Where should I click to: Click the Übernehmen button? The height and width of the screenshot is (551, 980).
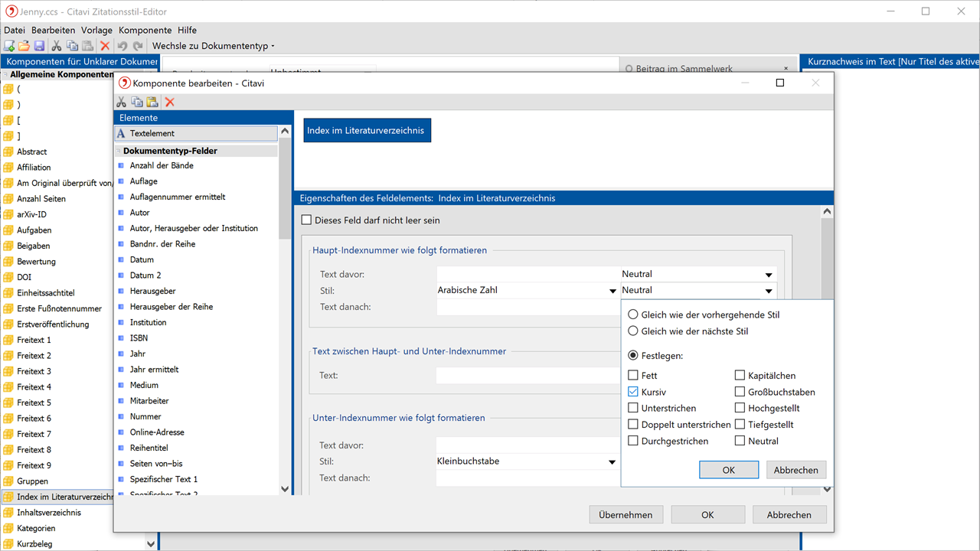tap(626, 515)
